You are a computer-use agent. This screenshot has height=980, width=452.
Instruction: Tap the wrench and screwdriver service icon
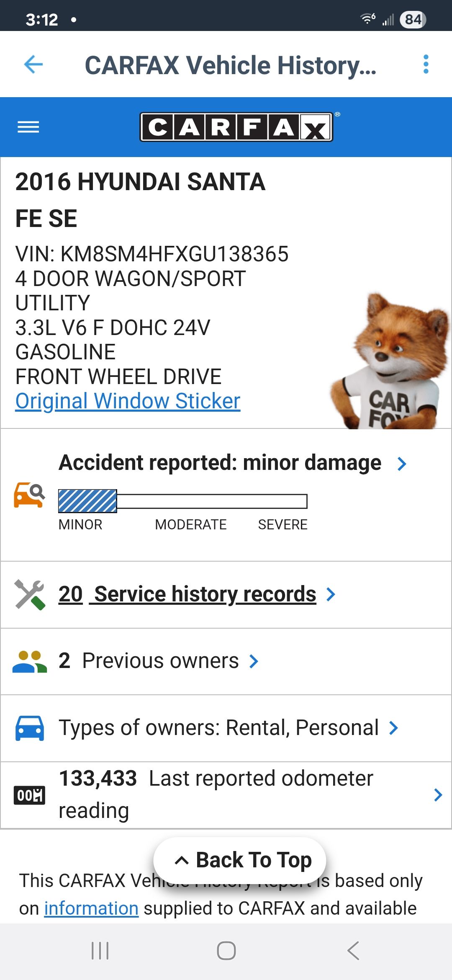click(29, 595)
